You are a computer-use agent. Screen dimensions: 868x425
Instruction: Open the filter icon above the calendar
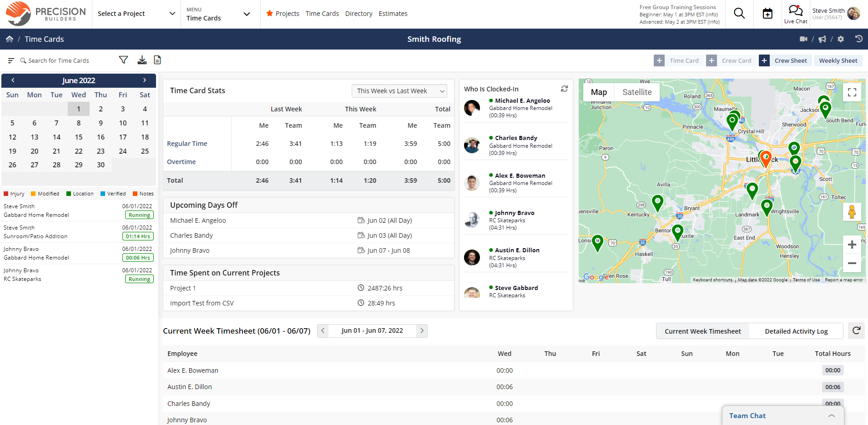click(123, 60)
